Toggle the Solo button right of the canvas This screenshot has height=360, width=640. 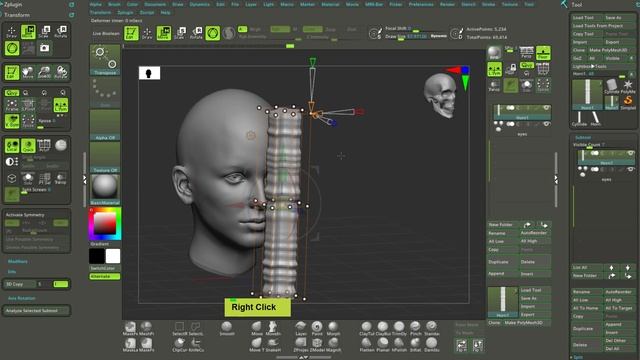tap(527, 85)
